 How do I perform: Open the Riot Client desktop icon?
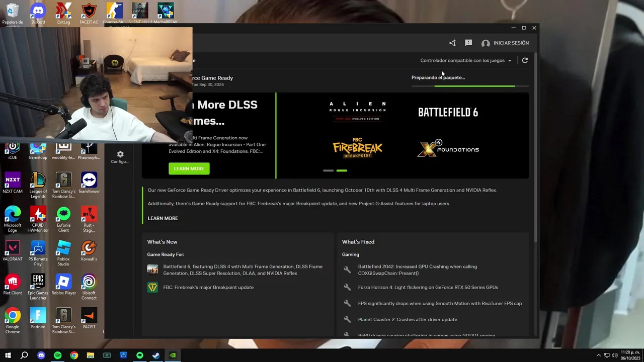pyautogui.click(x=13, y=285)
